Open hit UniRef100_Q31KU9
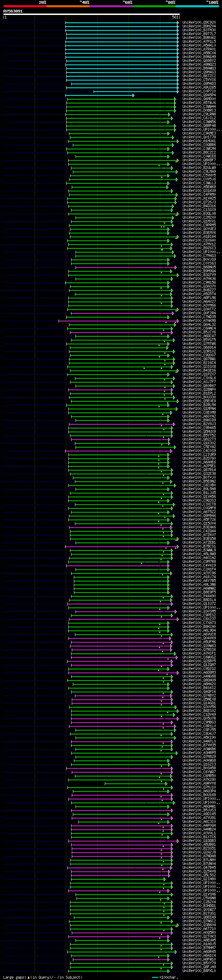Viewport: 222px width, 980px height. coord(199,191)
